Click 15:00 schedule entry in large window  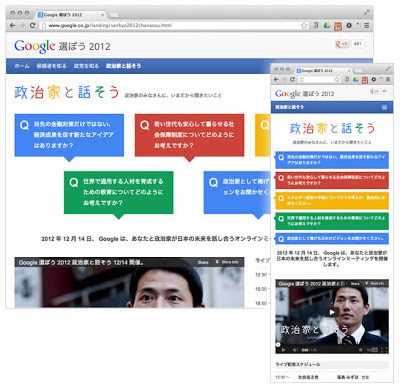[x=261, y=289]
